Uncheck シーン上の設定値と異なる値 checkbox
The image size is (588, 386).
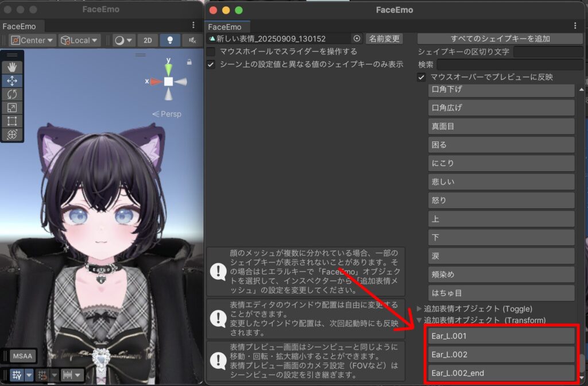[211, 64]
